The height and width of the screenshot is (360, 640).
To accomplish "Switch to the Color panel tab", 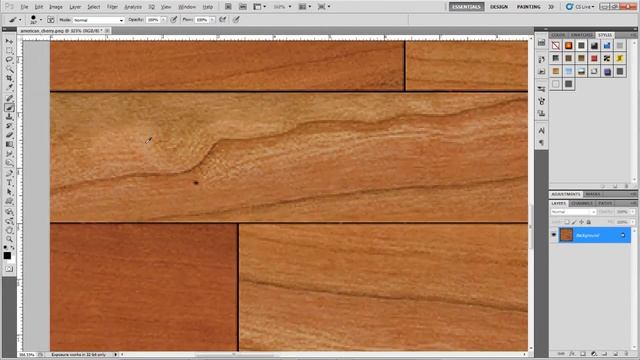I will click(558, 35).
